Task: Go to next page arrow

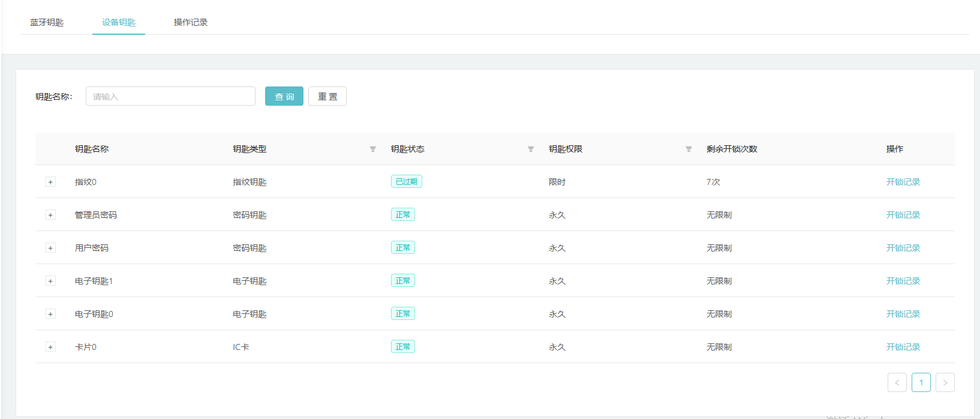Action: point(945,382)
